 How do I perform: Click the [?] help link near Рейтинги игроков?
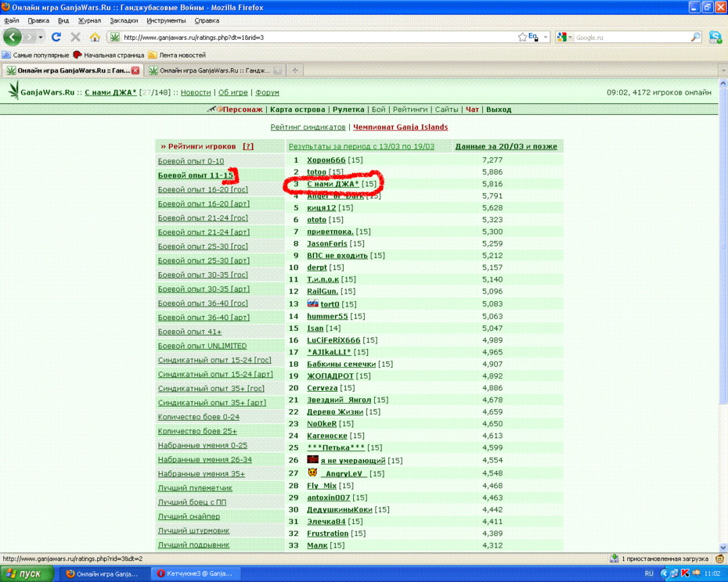point(248,146)
